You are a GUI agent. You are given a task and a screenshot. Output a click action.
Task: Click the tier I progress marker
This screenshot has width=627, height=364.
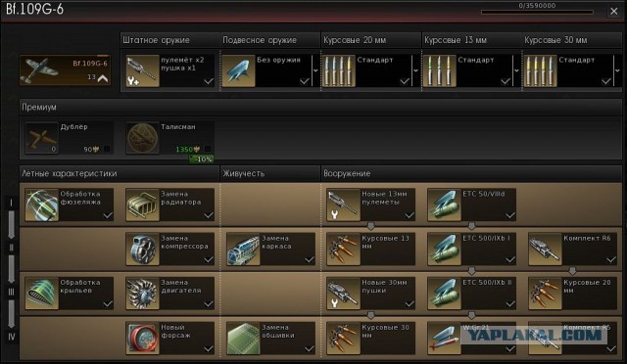point(11,203)
